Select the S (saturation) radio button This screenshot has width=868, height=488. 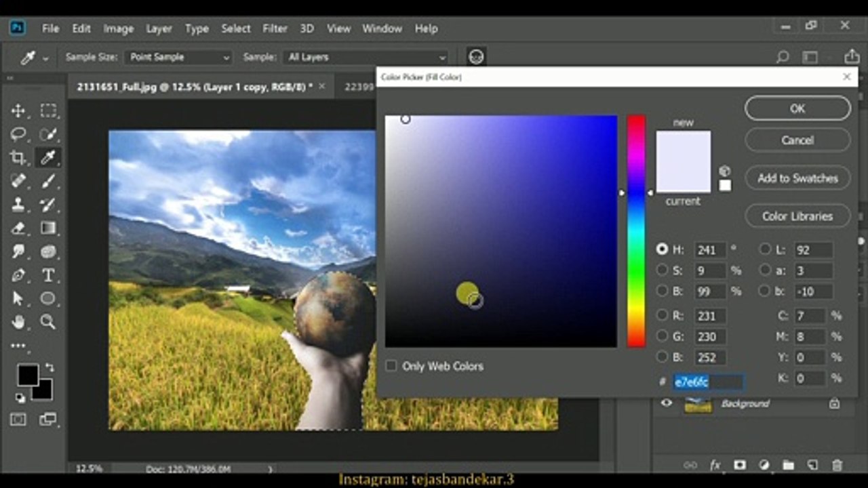(662, 270)
